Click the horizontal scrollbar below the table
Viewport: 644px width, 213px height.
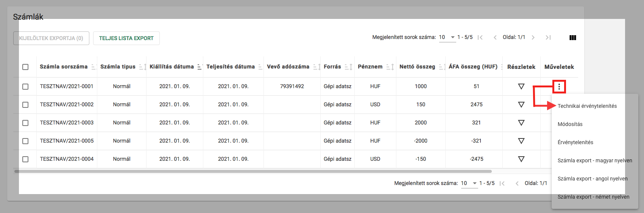click(253, 171)
